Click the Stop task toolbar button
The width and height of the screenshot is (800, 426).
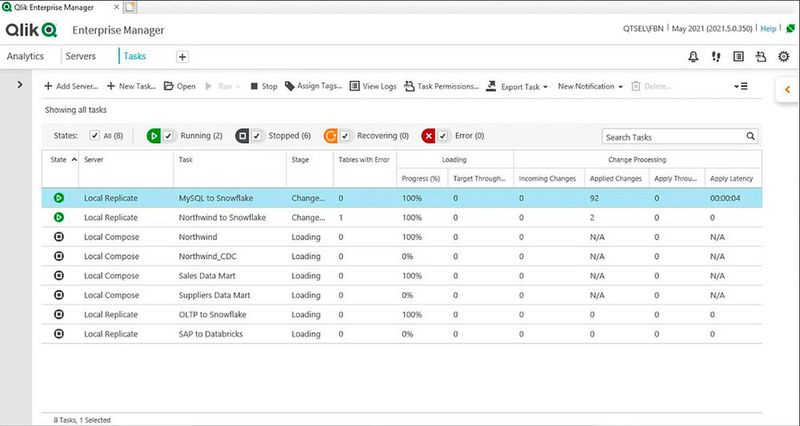coord(264,86)
